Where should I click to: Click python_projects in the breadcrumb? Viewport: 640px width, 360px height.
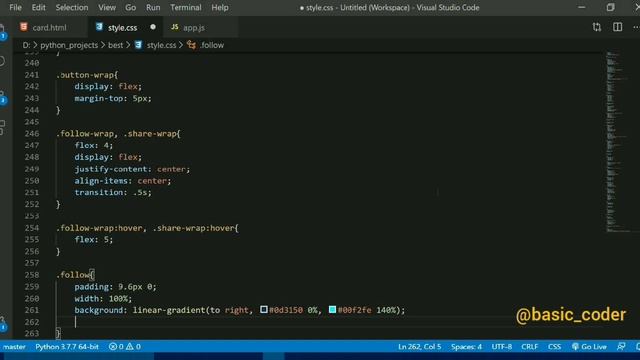(69, 45)
